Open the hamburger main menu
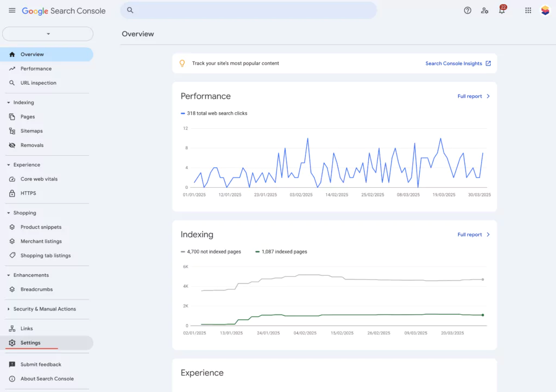This screenshot has width=556, height=392. point(12,10)
